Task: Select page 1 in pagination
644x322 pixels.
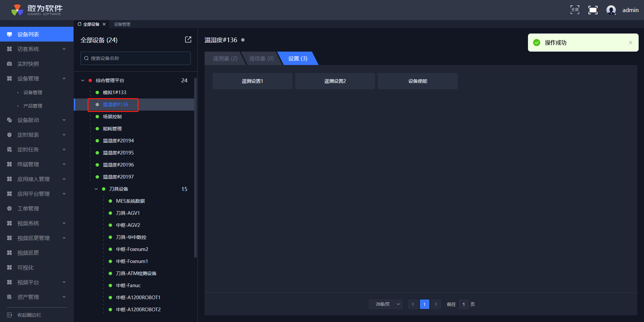Action: coord(424,304)
